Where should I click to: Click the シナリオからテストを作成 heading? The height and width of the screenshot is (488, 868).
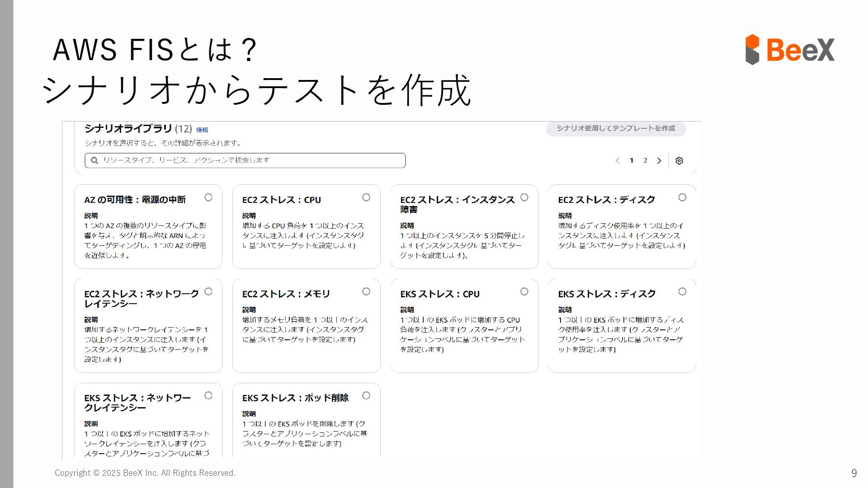click(x=256, y=90)
